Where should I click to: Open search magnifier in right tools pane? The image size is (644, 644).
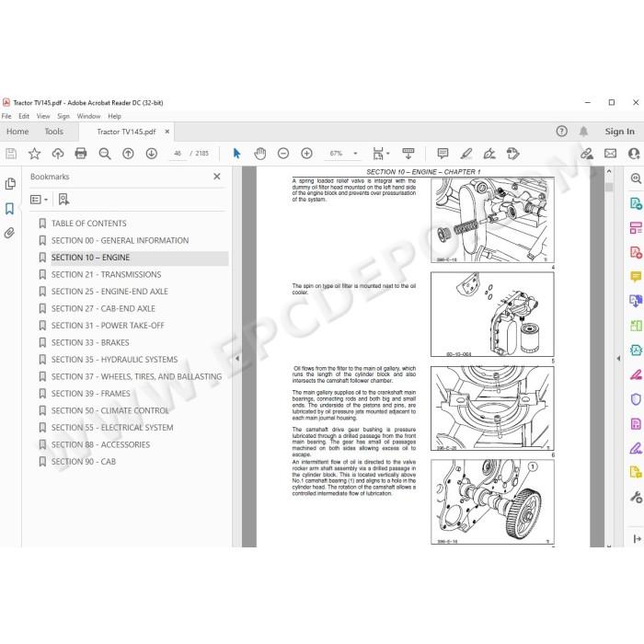point(636,178)
